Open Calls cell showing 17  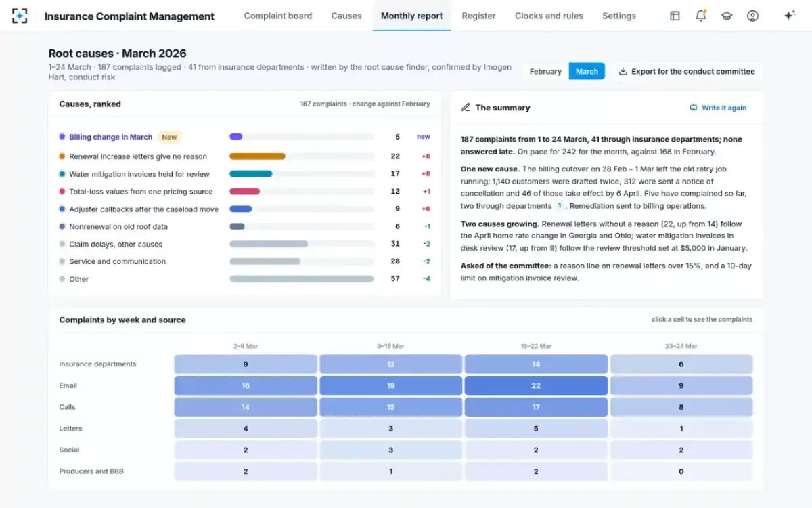point(536,407)
